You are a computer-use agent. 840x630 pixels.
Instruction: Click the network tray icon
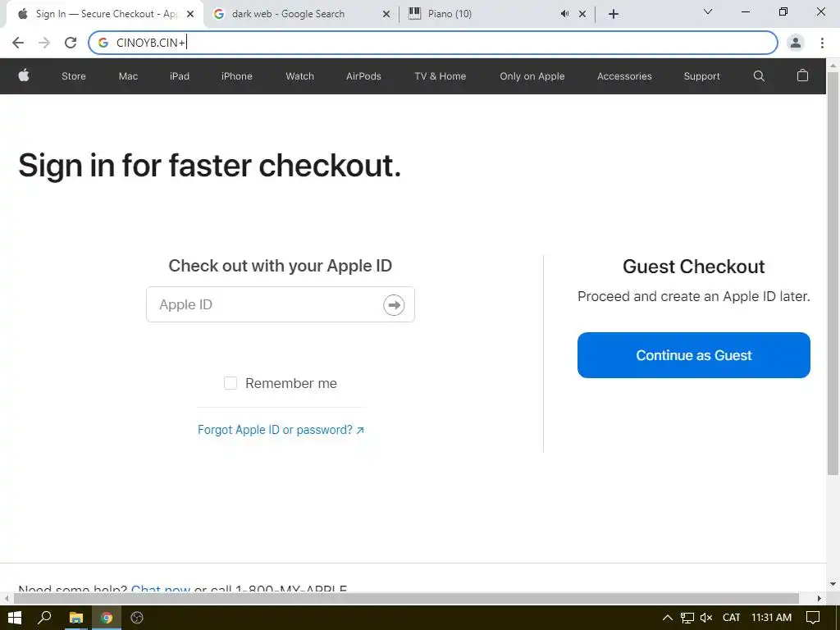tap(687, 618)
